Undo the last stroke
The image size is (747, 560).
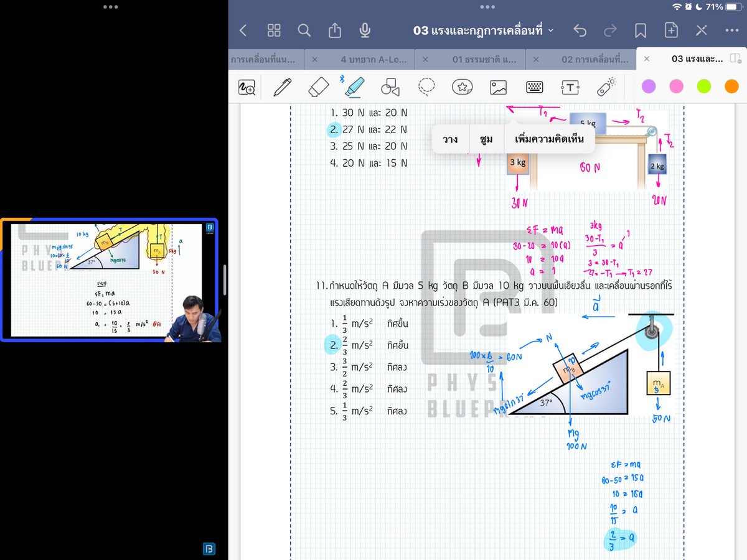pyautogui.click(x=580, y=30)
